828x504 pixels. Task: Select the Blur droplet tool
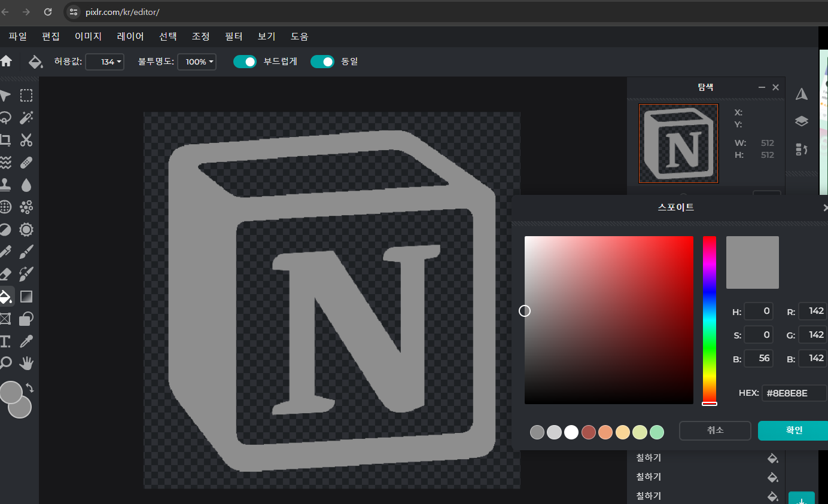coord(26,185)
